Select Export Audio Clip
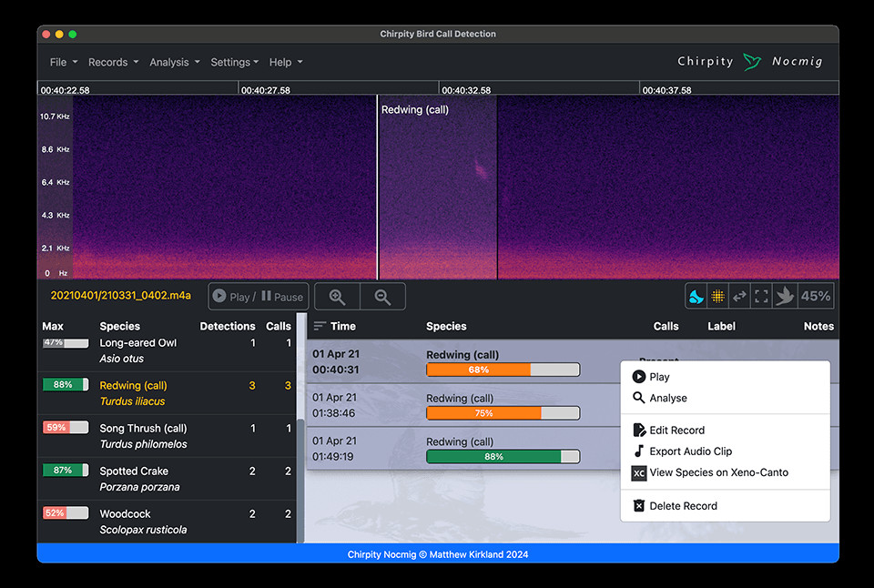This screenshot has width=874, height=588. [x=726, y=451]
